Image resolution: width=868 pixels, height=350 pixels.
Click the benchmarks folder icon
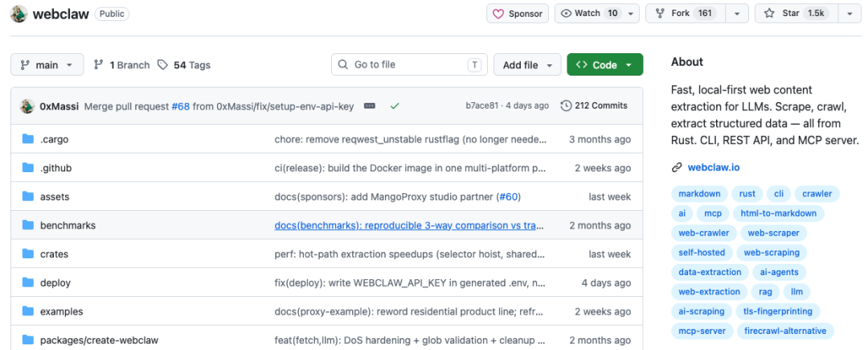[x=27, y=225]
